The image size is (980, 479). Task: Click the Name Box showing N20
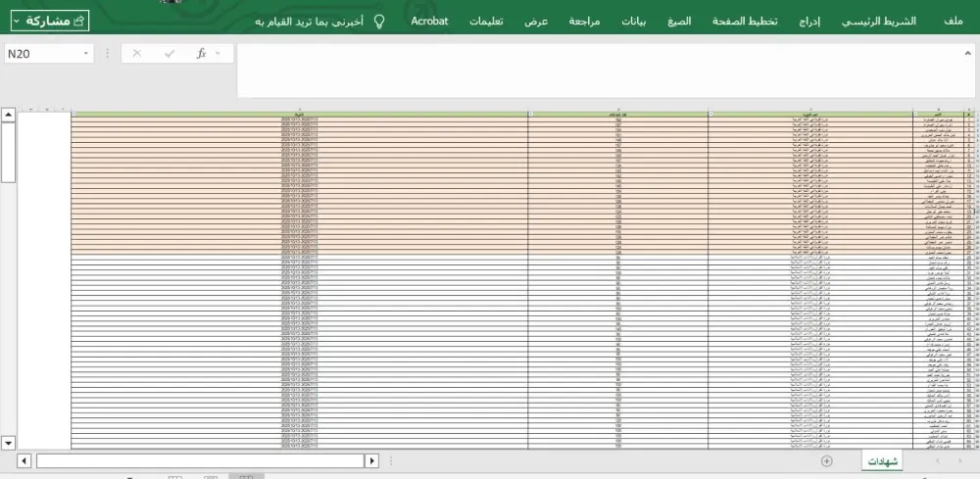42,54
